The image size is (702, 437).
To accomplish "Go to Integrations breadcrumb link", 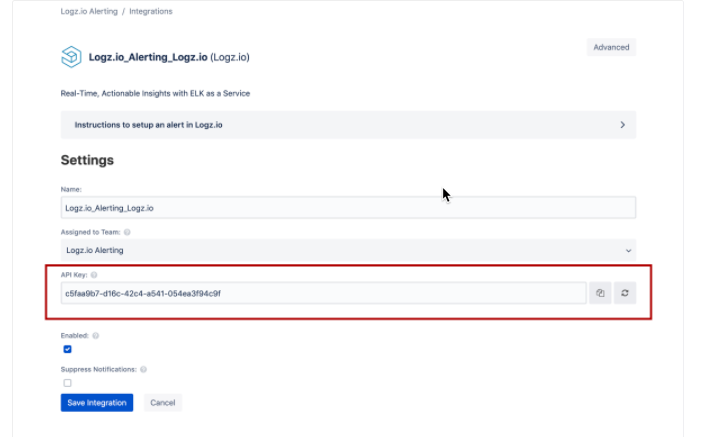I will pos(151,11).
